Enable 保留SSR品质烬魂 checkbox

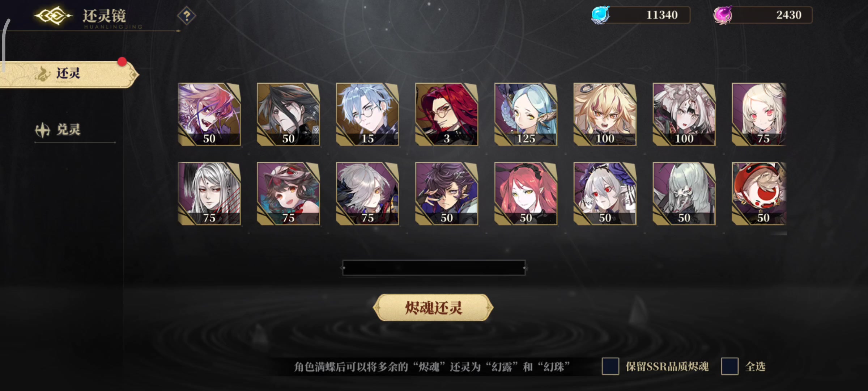coord(610,366)
